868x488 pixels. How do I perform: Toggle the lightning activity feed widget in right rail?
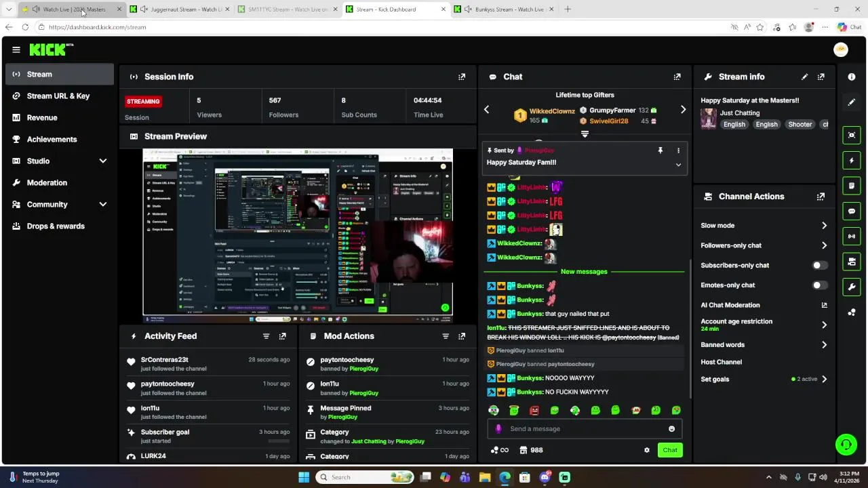(x=852, y=161)
